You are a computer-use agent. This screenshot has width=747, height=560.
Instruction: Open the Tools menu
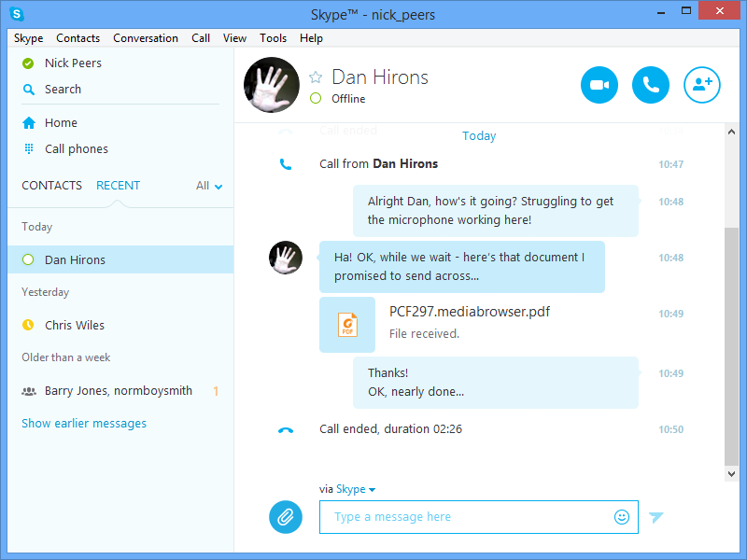273,38
